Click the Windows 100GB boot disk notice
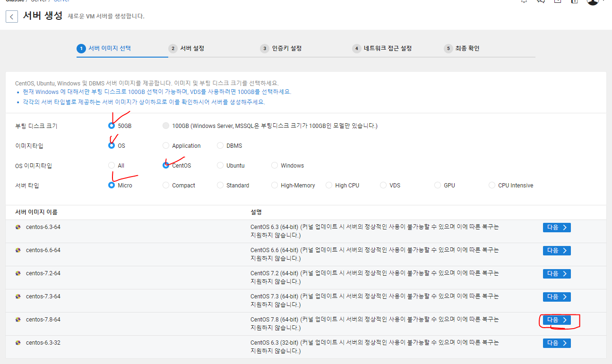The height and width of the screenshot is (364, 612). click(x=157, y=92)
